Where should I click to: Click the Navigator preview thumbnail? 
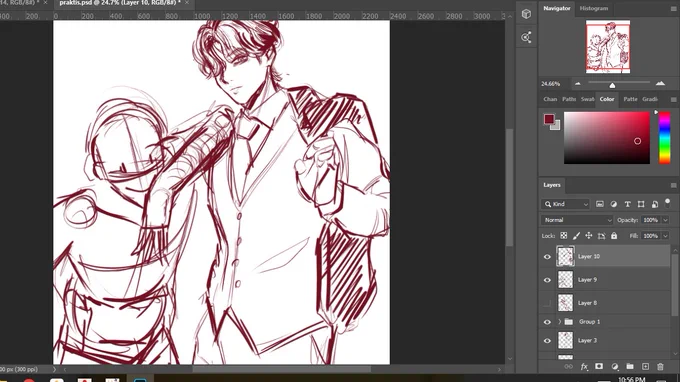pyautogui.click(x=608, y=47)
